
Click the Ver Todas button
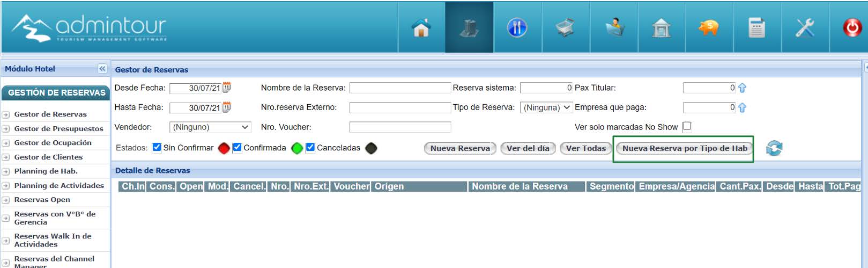[x=586, y=148]
